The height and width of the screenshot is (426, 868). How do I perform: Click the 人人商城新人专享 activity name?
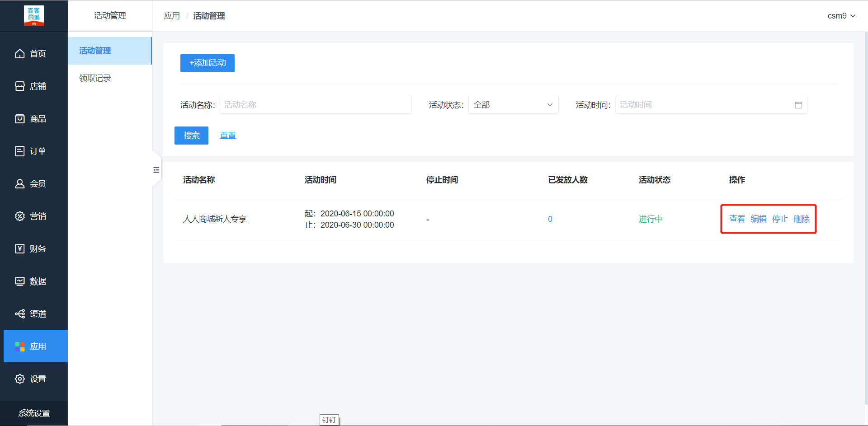tap(215, 219)
